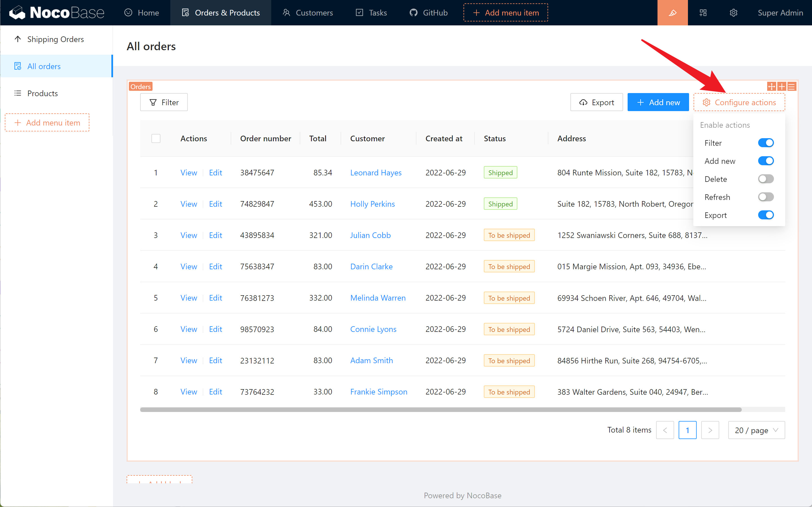Open the Leonard Hayes customer link
Screen dimensions: 812x507
pos(376,172)
